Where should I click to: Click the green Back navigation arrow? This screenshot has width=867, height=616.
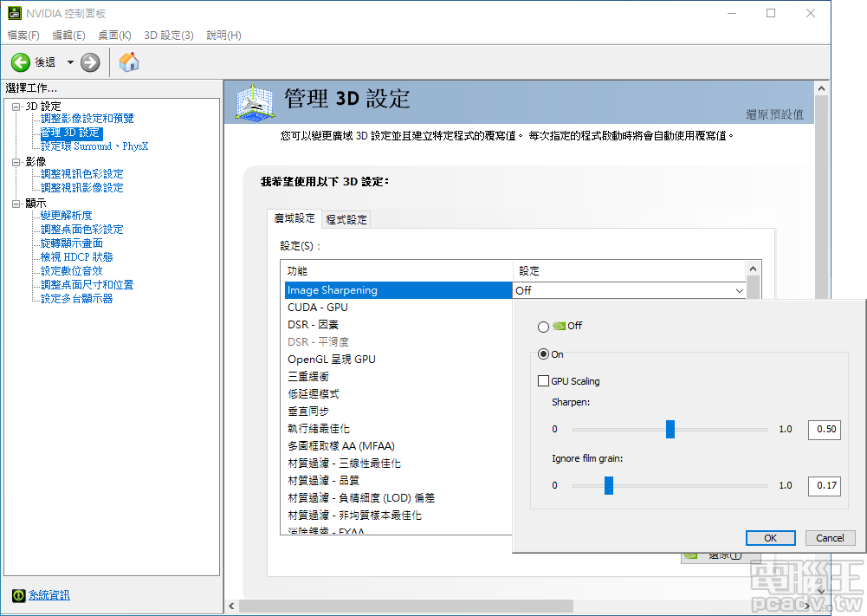pos(20,62)
